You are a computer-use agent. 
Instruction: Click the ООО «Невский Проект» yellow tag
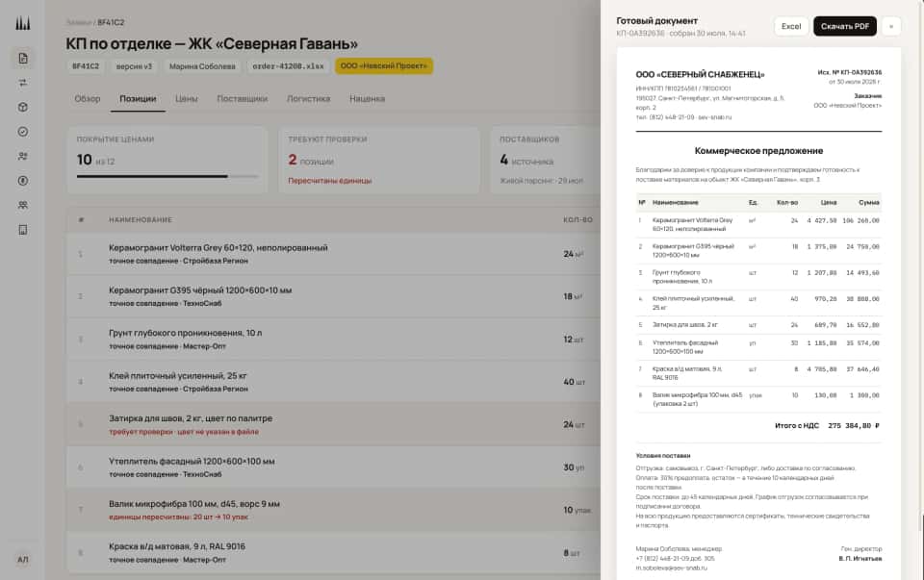point(384,66)
